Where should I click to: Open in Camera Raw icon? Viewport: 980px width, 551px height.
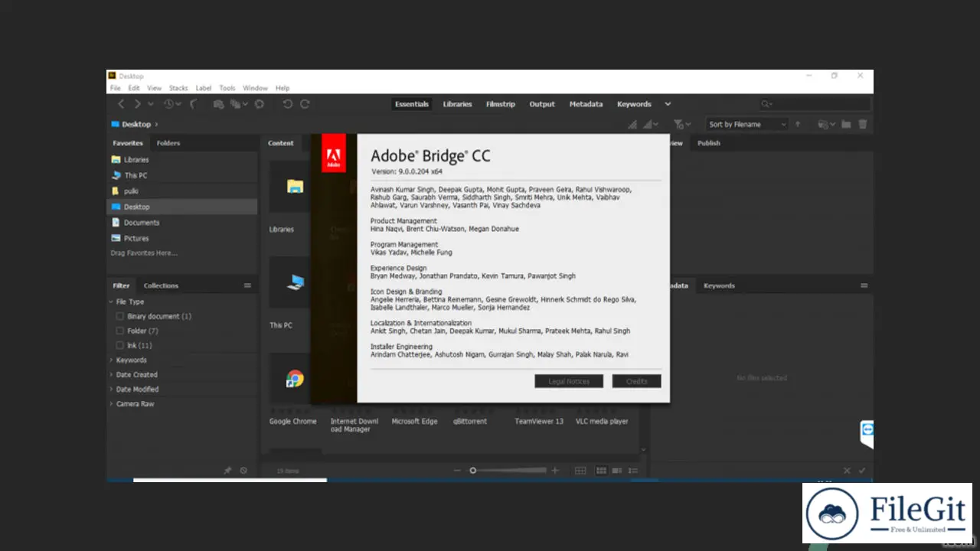point(260,104)
